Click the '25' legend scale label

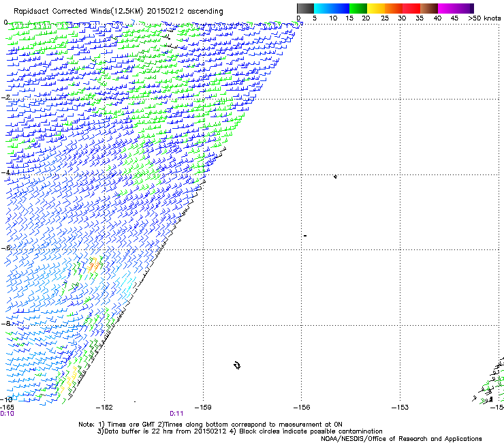[x=385, y=18]
